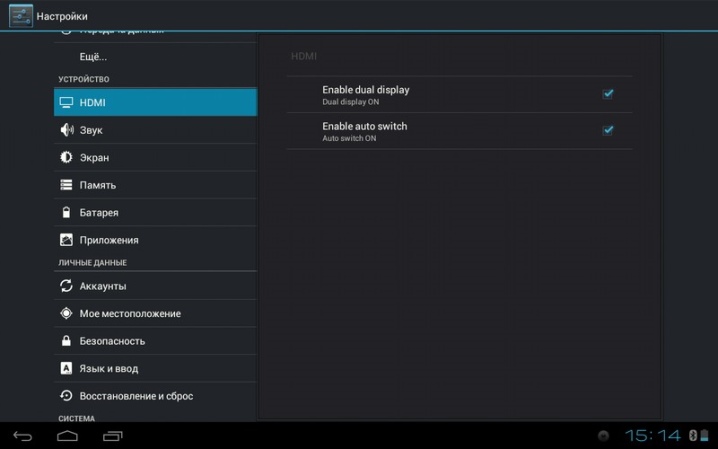Screen dimensions: 718x449
Task: Open the Приложения apps icon
Action: click(x=66, y=240)
